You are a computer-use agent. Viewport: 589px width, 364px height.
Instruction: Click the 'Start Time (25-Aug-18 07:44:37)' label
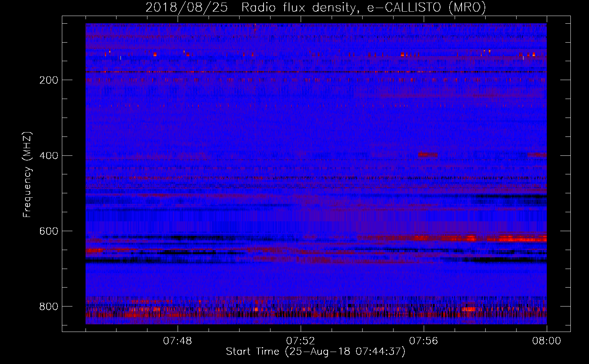tap(316, 352)
